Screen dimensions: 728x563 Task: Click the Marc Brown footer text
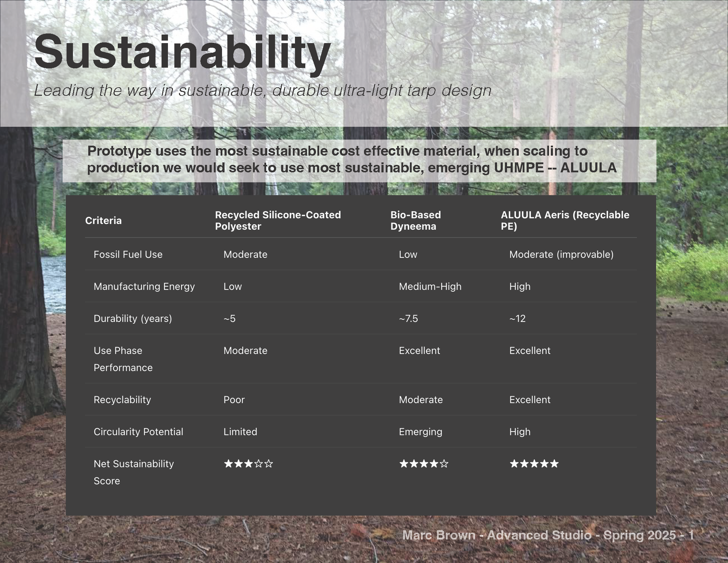pyautogui.click(x=548, y=535)
